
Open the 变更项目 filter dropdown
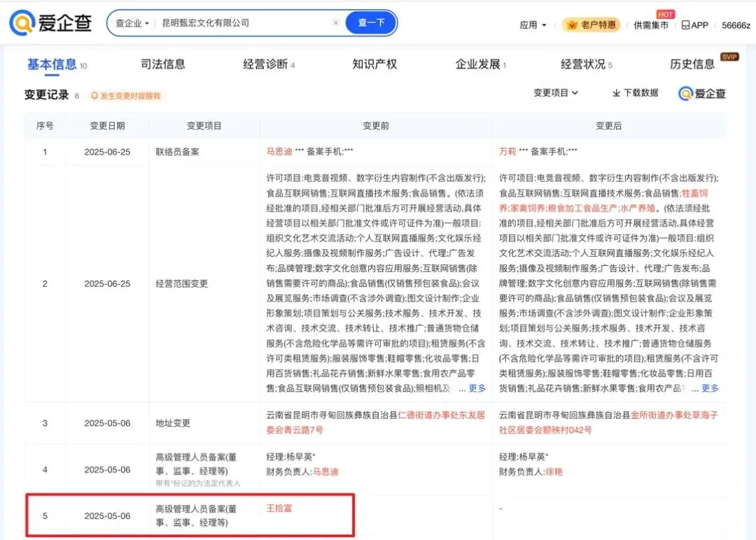click(556, 93)
